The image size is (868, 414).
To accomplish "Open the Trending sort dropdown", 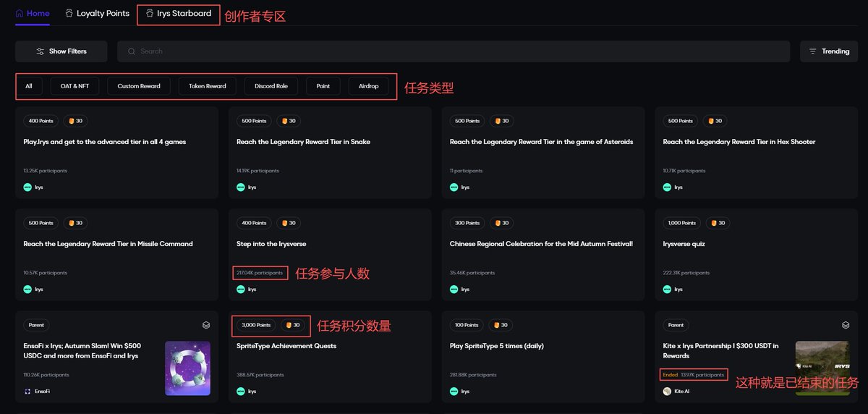I will click(829, 51).
